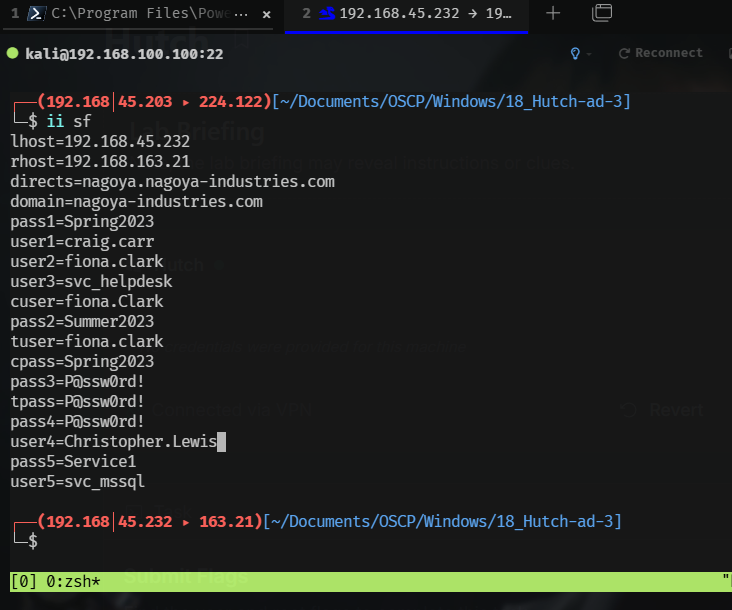Click the blue SSH icon on tab 2

point(327,14)
